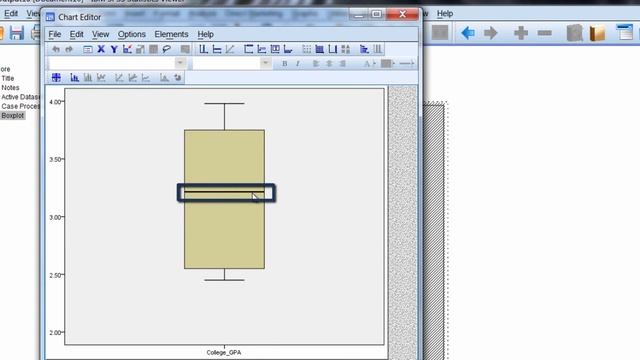Click the forward arrow in Viewer toolbar
640x360 pixels.
491,33
